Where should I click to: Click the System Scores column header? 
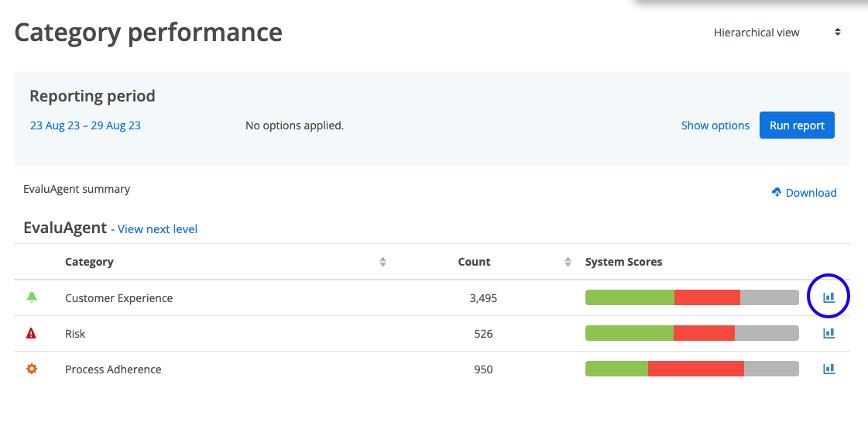tap(623, 262)
